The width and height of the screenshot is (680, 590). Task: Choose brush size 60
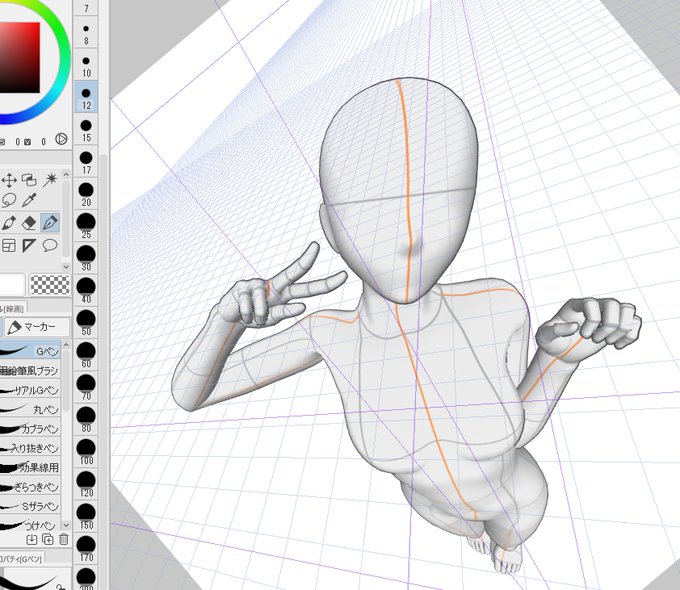tap(86, 356)
